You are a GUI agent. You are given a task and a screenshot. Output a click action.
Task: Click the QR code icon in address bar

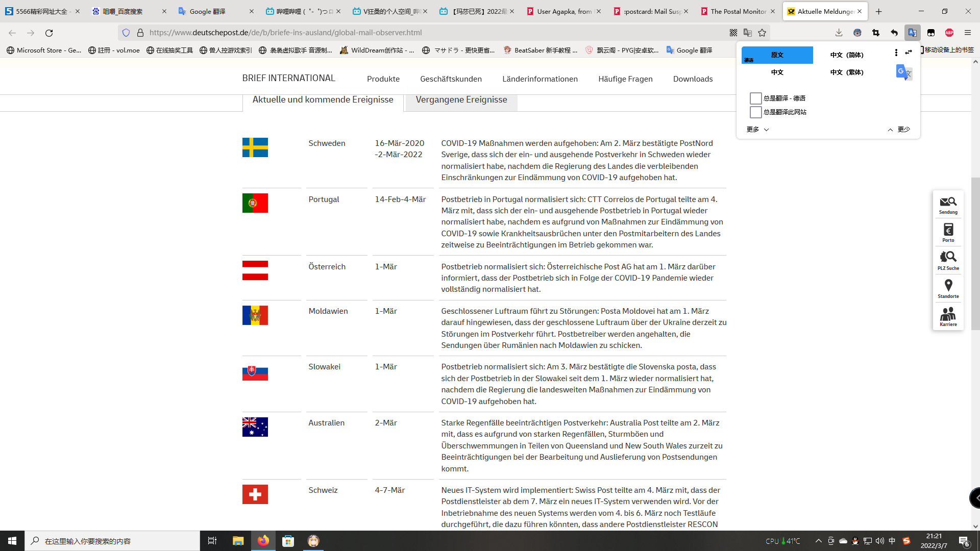coord(733,33)
